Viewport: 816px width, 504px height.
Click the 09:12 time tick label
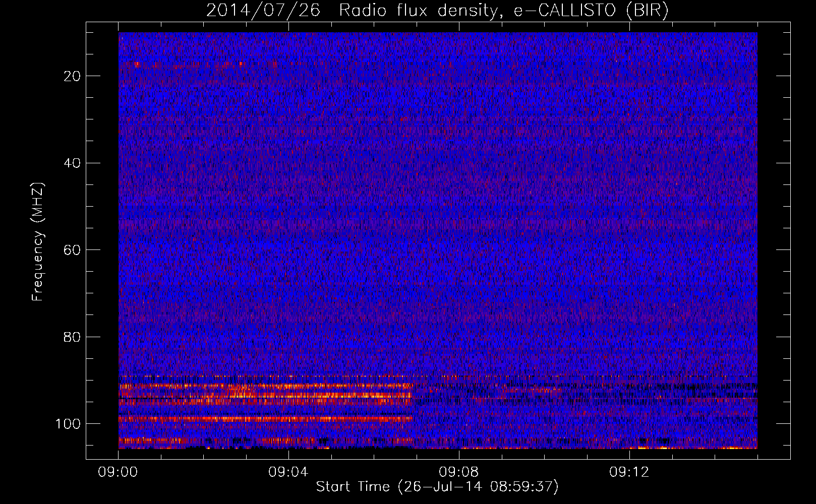pyautogui.click(x=629, y=472)
